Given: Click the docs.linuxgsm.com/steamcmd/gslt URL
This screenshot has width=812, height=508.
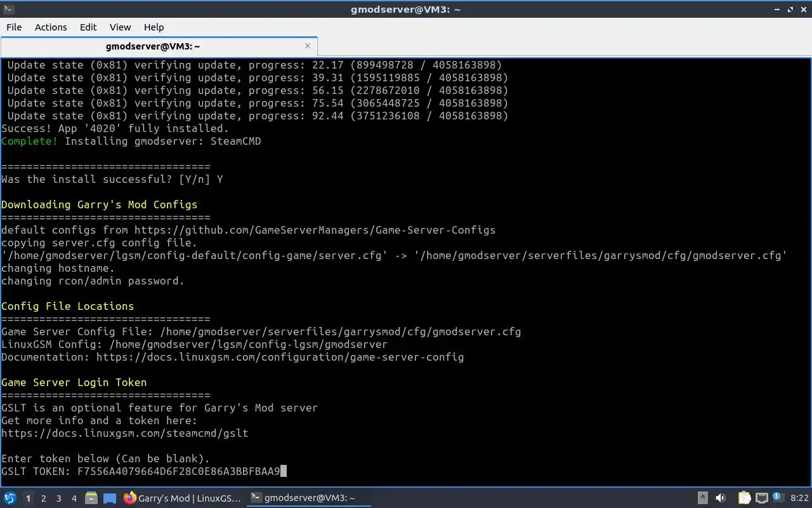Looking at the screenshot, I should [125, 433].
